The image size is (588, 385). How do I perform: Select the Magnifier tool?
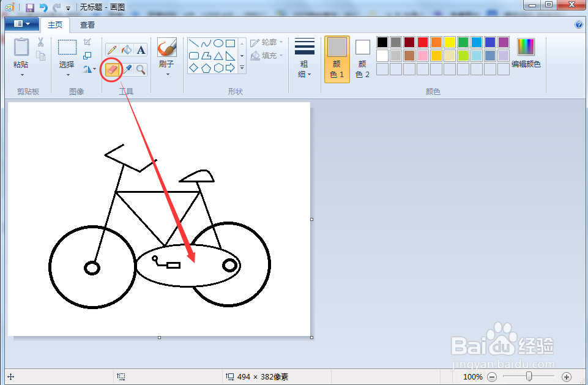pos(140,69)
